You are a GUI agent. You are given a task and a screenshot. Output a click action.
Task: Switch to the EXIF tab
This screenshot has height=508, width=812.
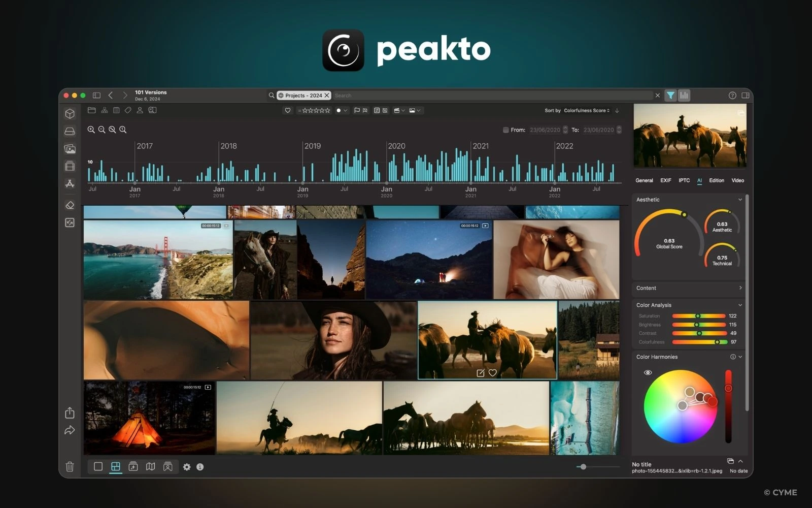pos(665,180)
